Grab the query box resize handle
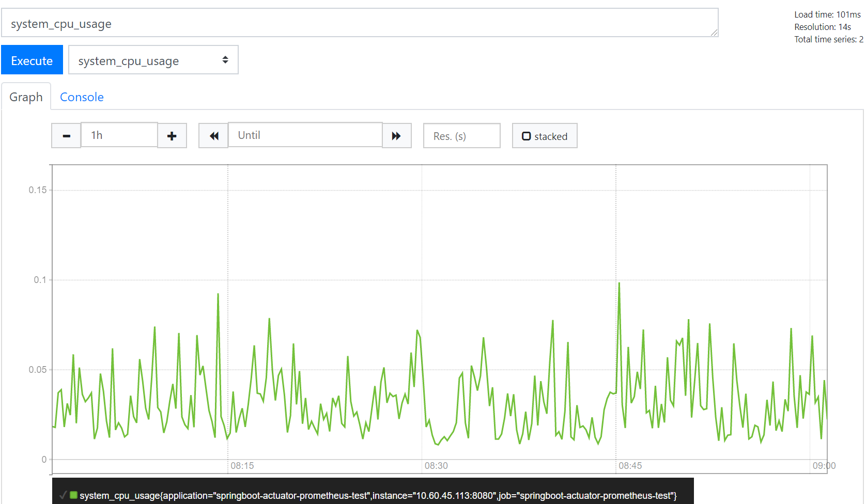The width and height of the screenshot is (866, 504). [714, 33]
